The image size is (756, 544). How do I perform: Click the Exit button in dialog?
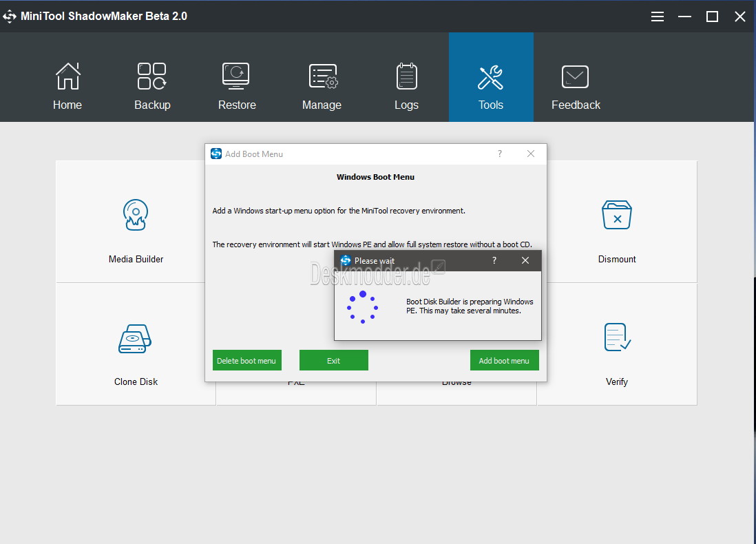[334, 360]
